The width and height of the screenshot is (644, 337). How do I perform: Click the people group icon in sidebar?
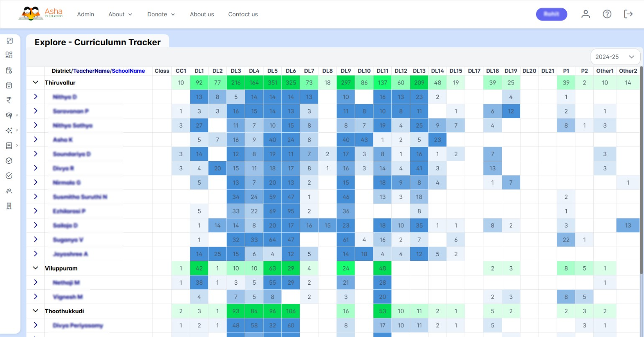(x=9, y=191)
